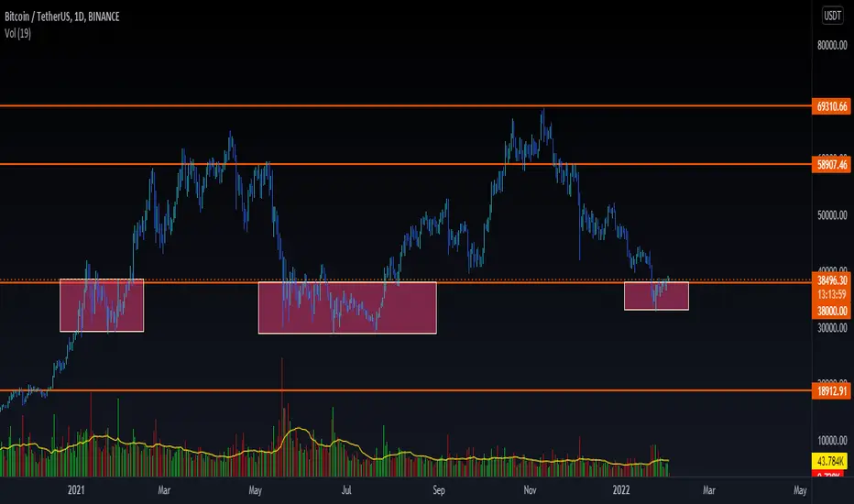The height and width of the screenshot is (504, 854).
Task: Select the 58907.46 price level label
Action: pos(832,165)
